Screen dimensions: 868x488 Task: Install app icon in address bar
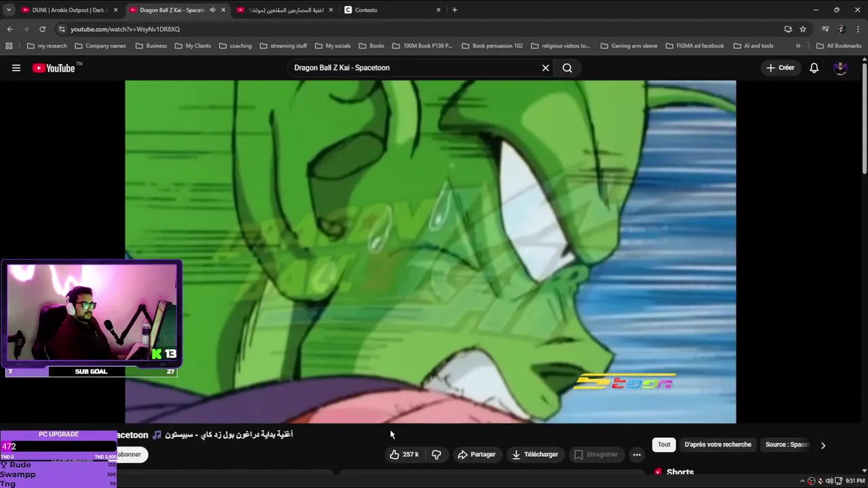(788, 29)
